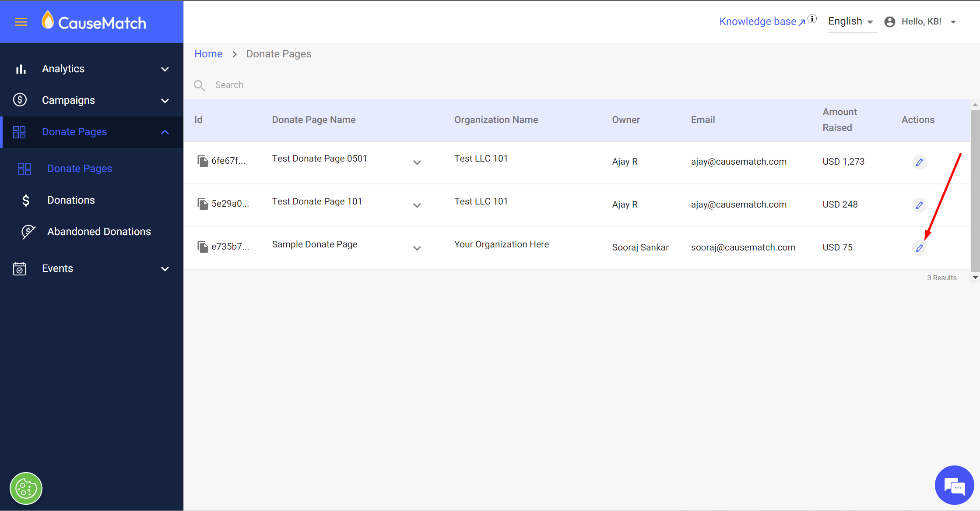Click the Home breadcrumb link
Screen dimensions: 980x511
pyautogui.click(x=208, y=54)
